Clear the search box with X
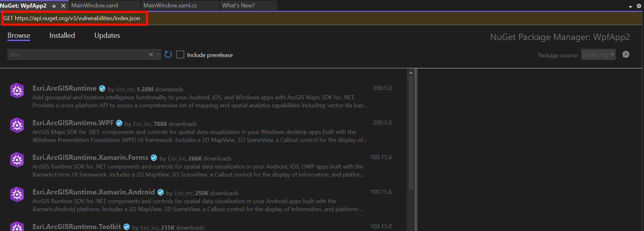This screenshot has height=231, width=644. coord(151,55)
